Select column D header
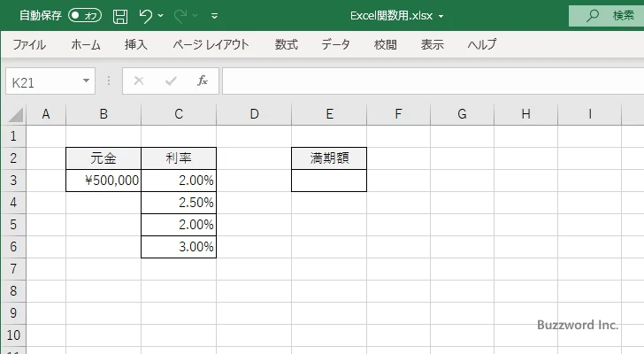644x354 pixels. tap(254, 114)
